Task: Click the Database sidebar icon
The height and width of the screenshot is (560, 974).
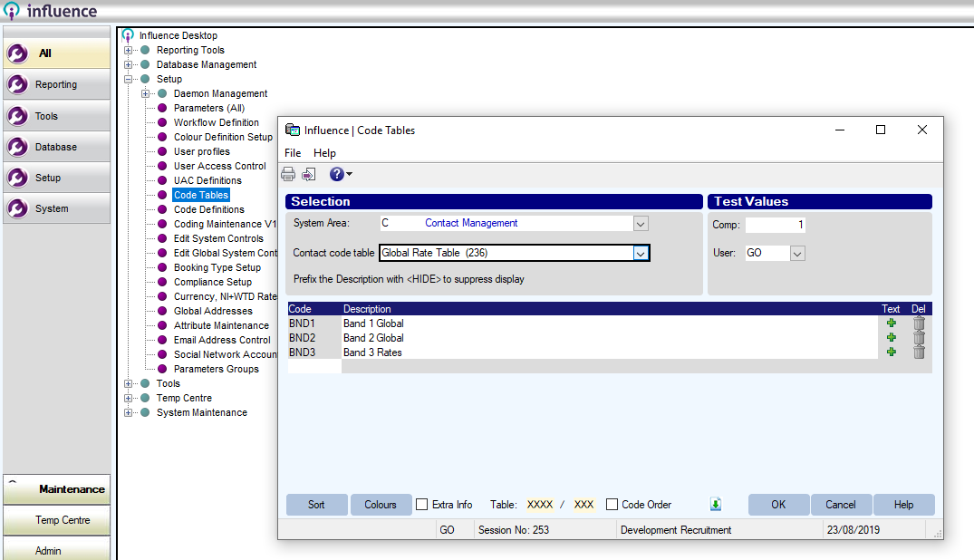Action: (17, 147)
